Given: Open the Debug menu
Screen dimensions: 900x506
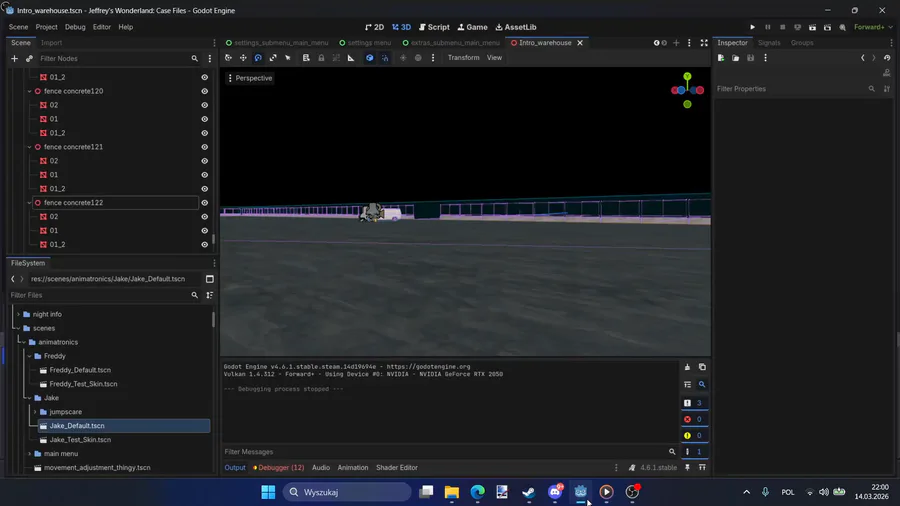Looking at the screenshot, I should click(75, 27).
